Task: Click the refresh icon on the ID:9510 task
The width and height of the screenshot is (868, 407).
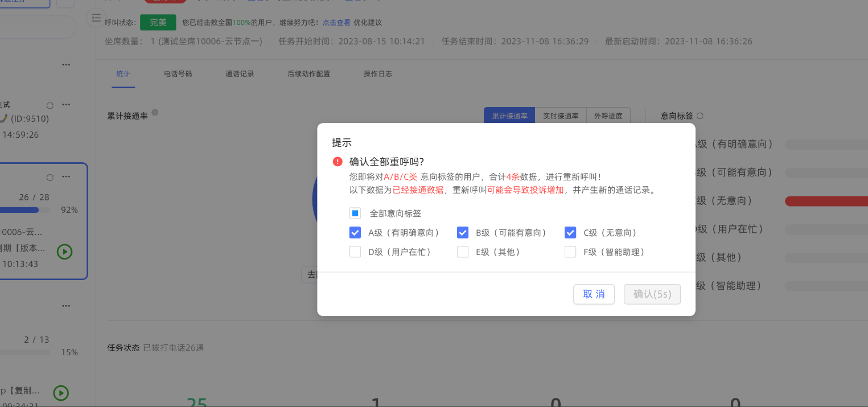Action: pyautogui.click(x=50, y=105)
